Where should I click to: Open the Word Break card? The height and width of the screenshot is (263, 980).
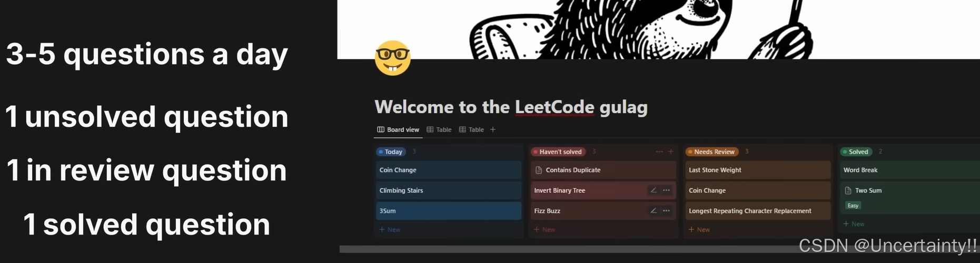(909, 170)
